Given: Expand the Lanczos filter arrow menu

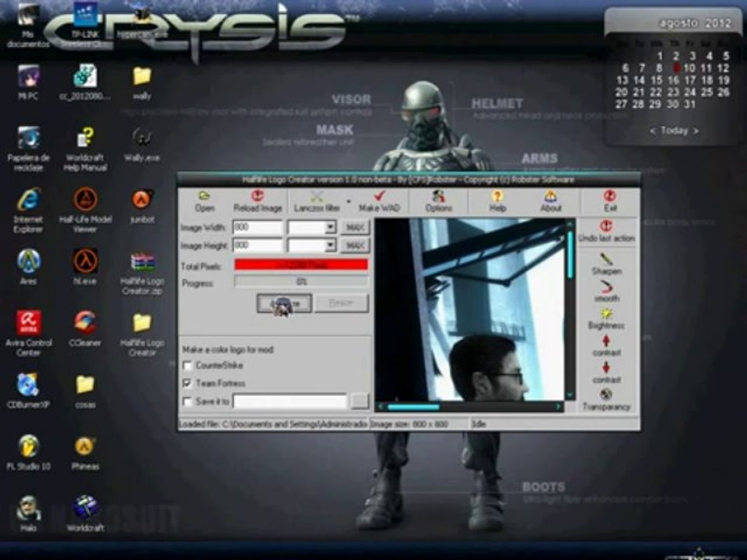Looking at the screenshot, I should click(349, 202).
